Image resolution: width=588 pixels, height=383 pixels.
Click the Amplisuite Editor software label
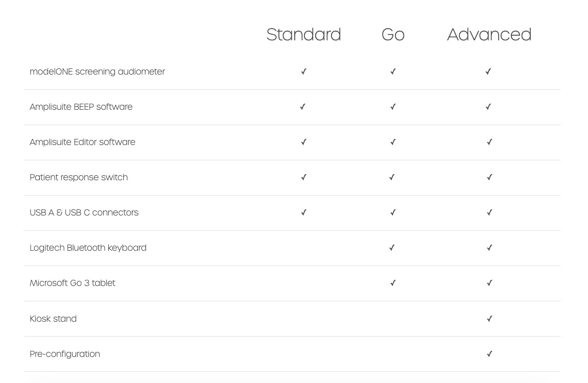pos(82,142)
